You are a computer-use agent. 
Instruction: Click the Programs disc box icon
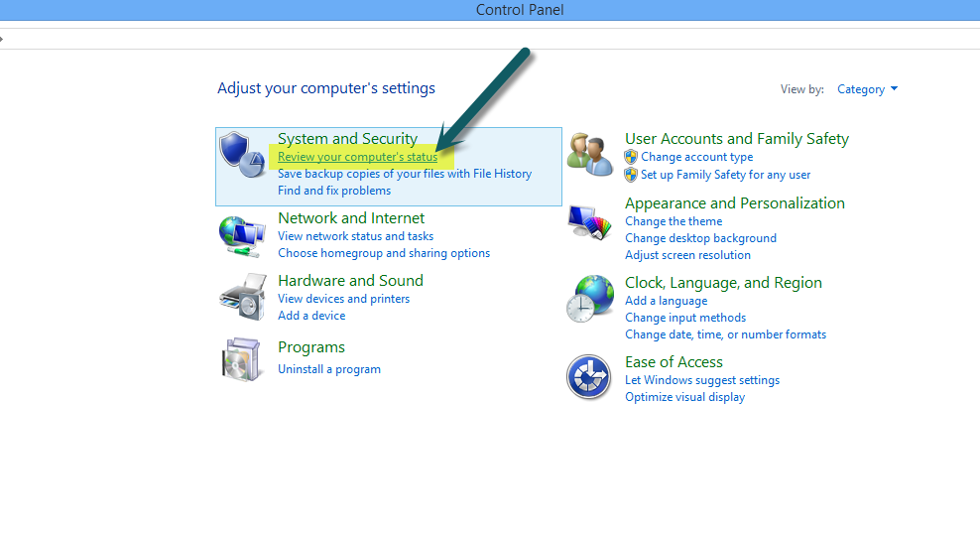click(x=241, y=359)
